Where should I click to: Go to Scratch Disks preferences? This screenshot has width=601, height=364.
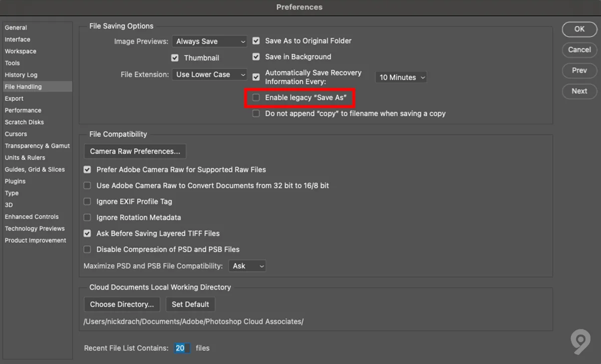pyautogui.click(x=25, y=122)
